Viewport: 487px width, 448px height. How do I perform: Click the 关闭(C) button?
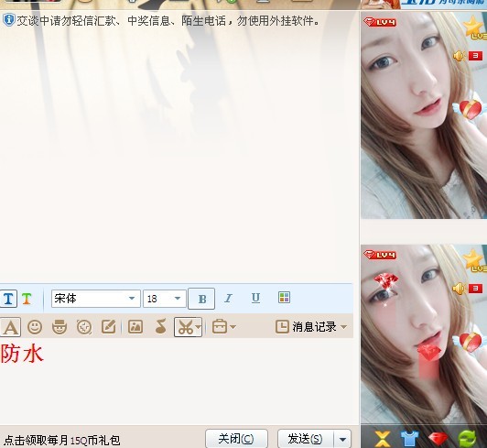[236, 439]
